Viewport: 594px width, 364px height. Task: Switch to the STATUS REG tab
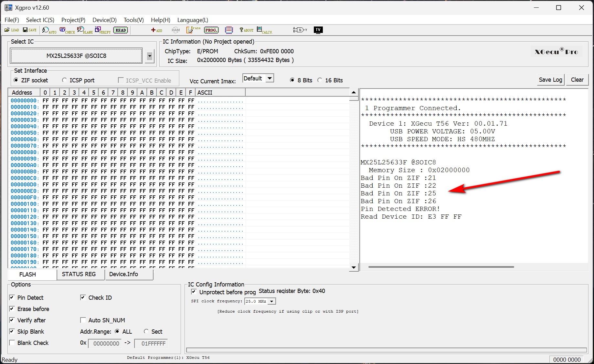[x=79, y=274]
